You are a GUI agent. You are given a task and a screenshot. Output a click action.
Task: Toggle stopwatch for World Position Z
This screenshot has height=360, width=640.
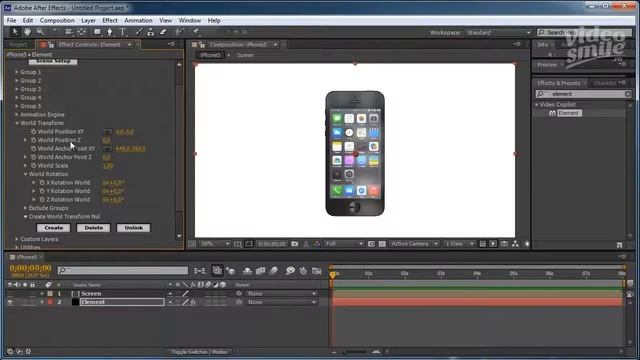point(33,140)
